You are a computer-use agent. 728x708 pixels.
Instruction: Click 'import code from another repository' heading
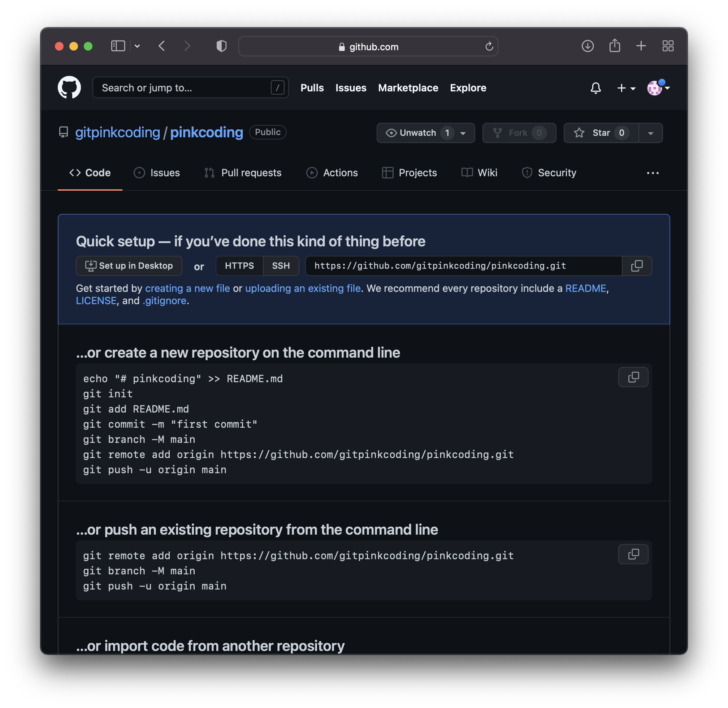point(210,646)
